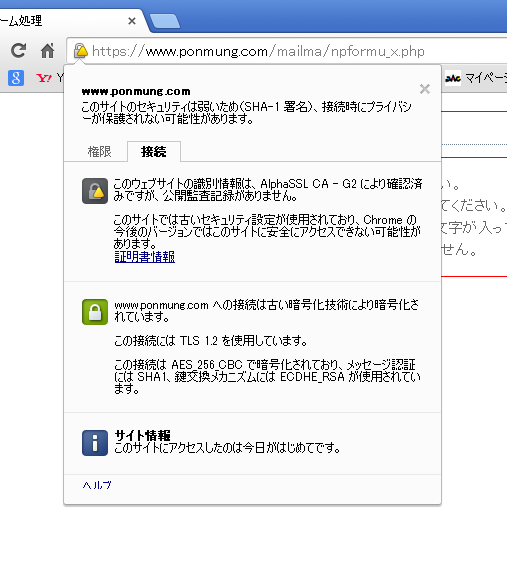The height and width of the screenshot is (565, 507).
Task: Open the ヘルプ link
Action: pos(97,485)
